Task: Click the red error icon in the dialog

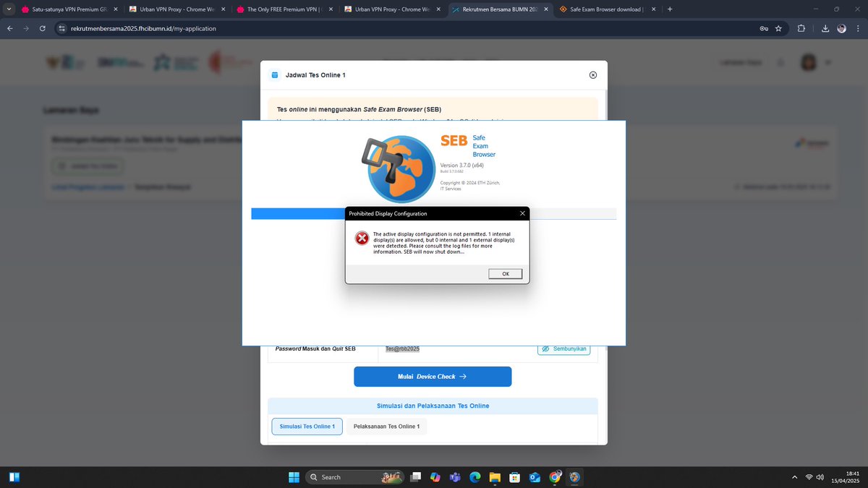Action: click(x=361, y=238)
